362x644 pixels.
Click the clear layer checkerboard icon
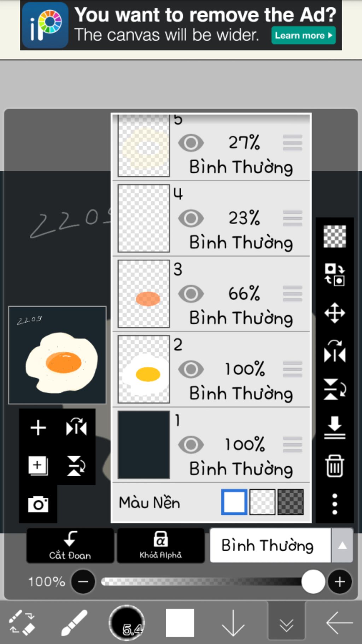[334, 236]
